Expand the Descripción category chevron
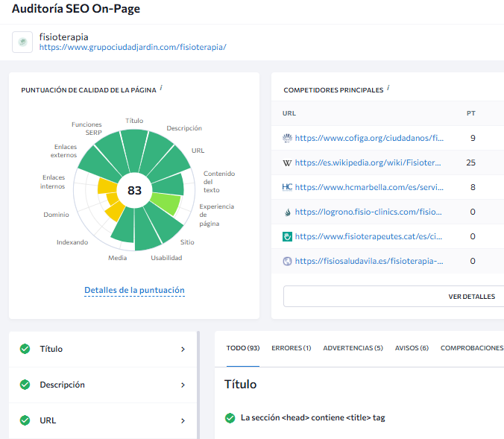Image resolution: width=504 pixels, height=439 pixels. click(183, 385)
